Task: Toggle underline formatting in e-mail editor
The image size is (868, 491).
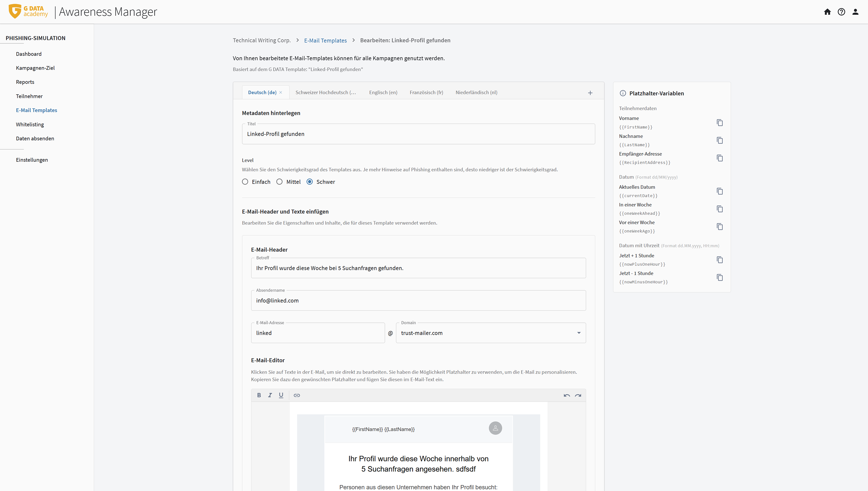Action: click(281, 395)
